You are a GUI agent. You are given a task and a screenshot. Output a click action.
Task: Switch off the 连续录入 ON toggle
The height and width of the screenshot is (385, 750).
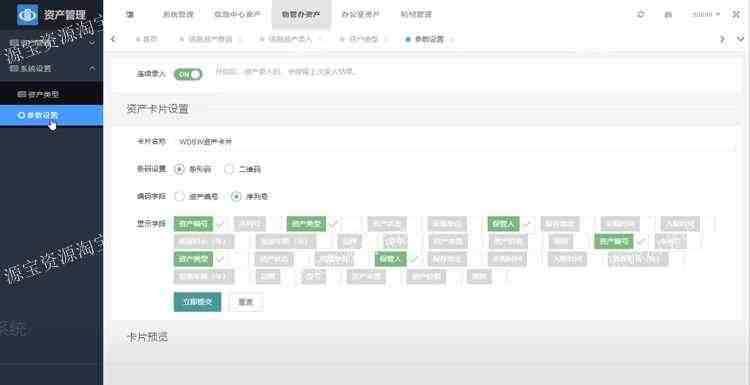coord(188,74)
